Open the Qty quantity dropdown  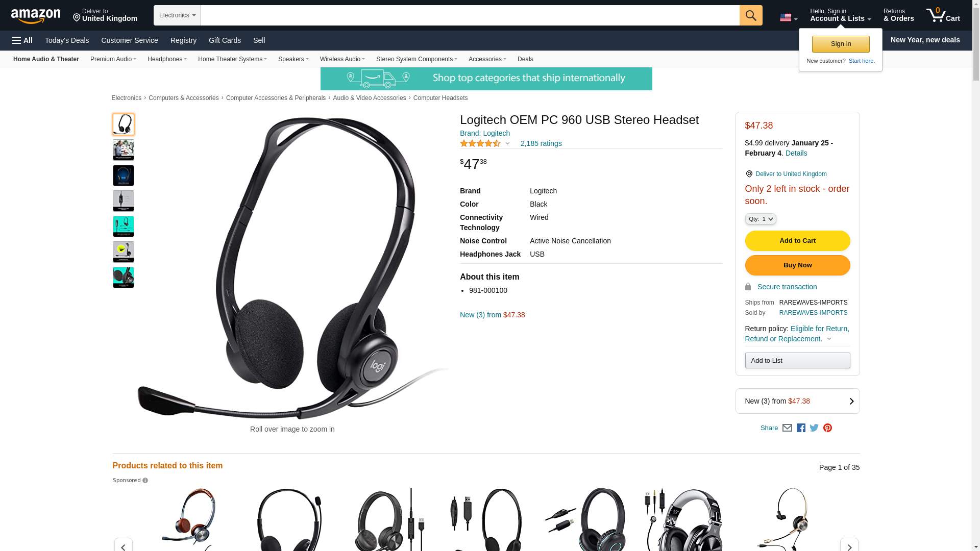pos(761,219)
